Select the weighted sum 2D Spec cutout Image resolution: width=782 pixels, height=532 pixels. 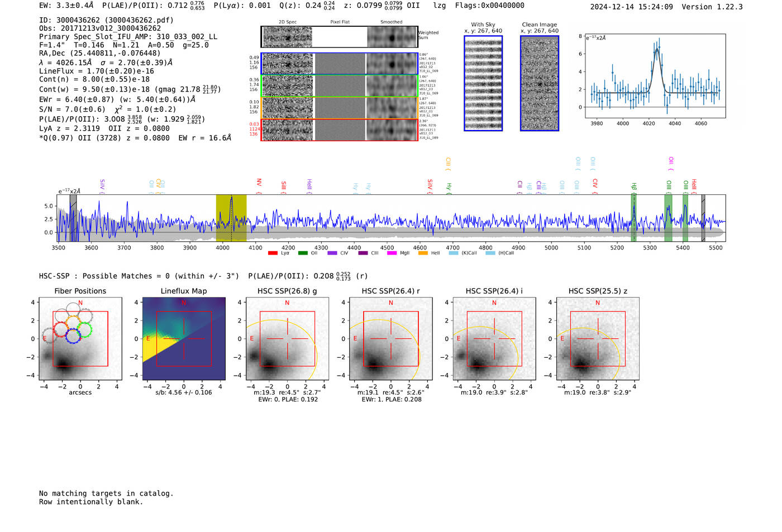click(x=287, y=37)
